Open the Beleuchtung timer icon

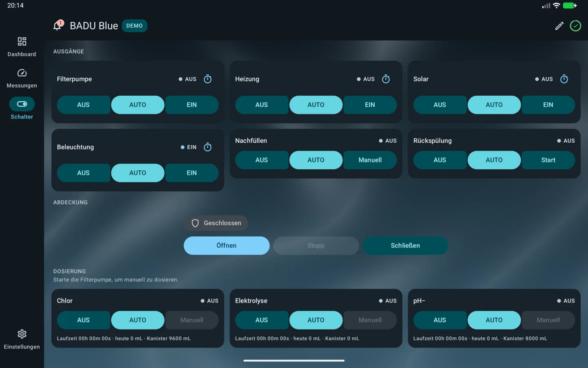(x=207, y=147)
